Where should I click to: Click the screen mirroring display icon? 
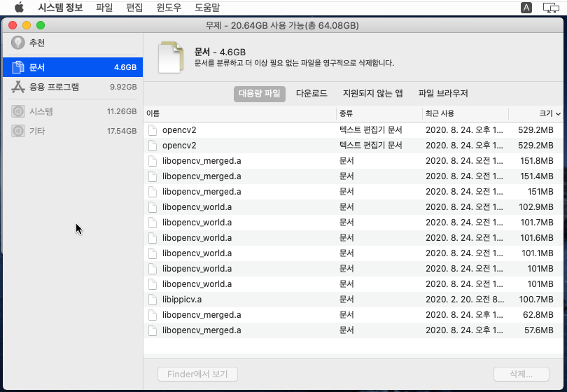[550, 8]
